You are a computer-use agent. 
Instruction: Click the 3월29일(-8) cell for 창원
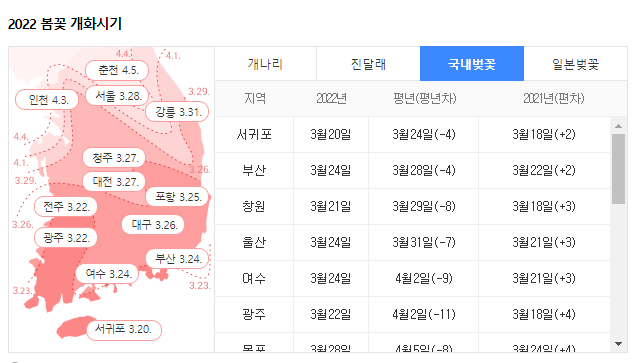(x=424, y=206)
